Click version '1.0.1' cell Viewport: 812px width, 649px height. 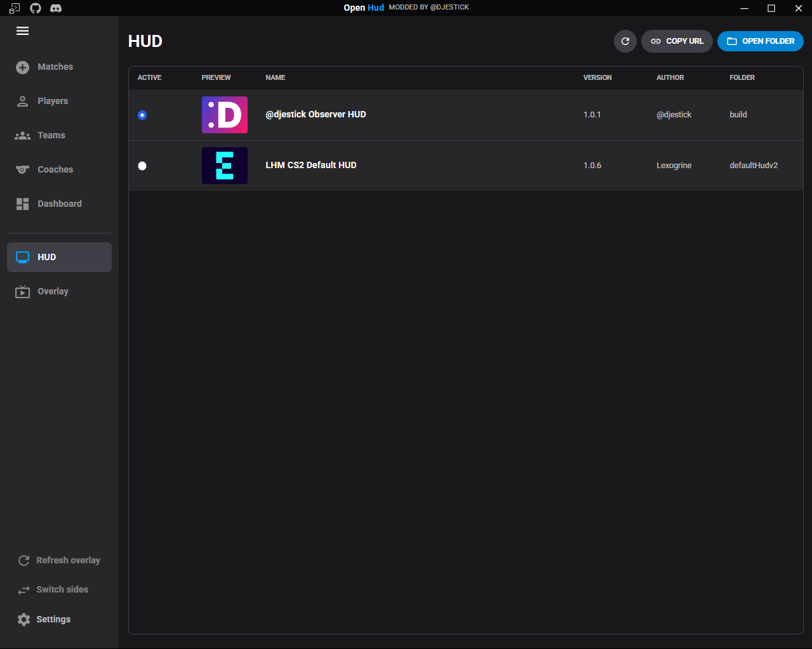[x=592, y=115]
